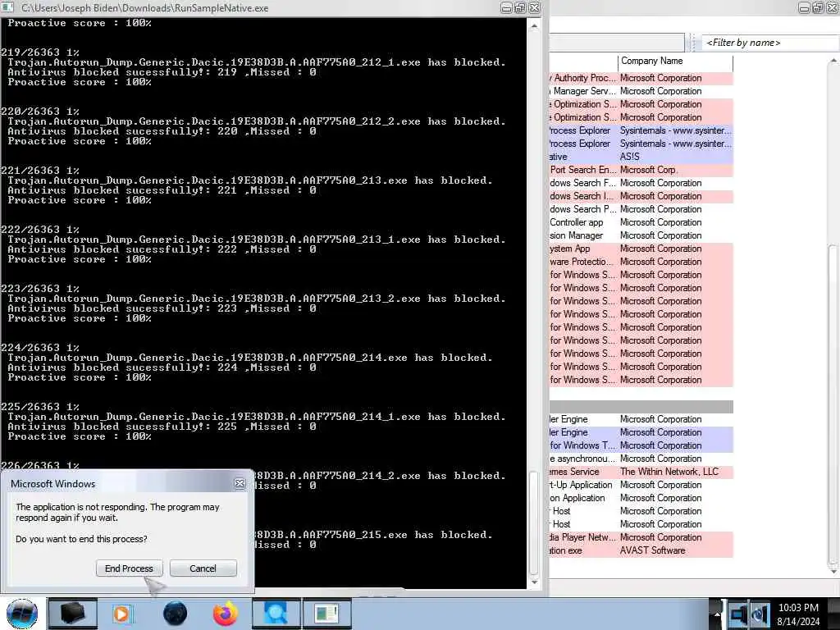840x630 pixels.
Task: Click console line ending 215.exe has blocked
Action: tap(373, 535)
